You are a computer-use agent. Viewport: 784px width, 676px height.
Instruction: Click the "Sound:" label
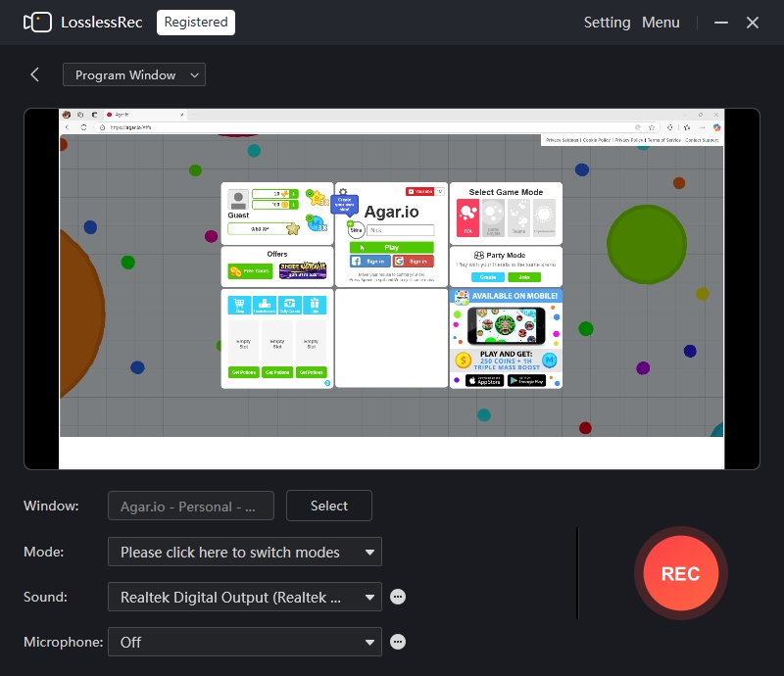pos(45,597)
